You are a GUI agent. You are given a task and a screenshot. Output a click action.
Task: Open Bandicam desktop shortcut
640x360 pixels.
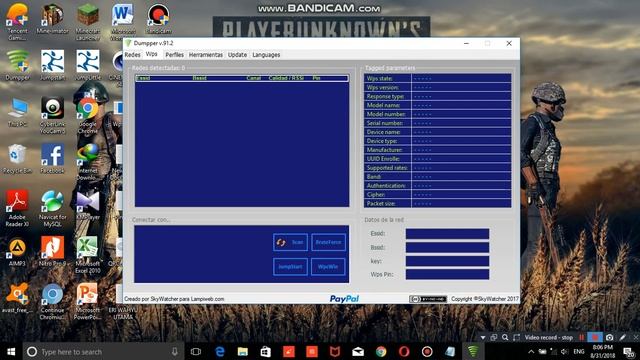pyautogui.click(x=158, y=19)
